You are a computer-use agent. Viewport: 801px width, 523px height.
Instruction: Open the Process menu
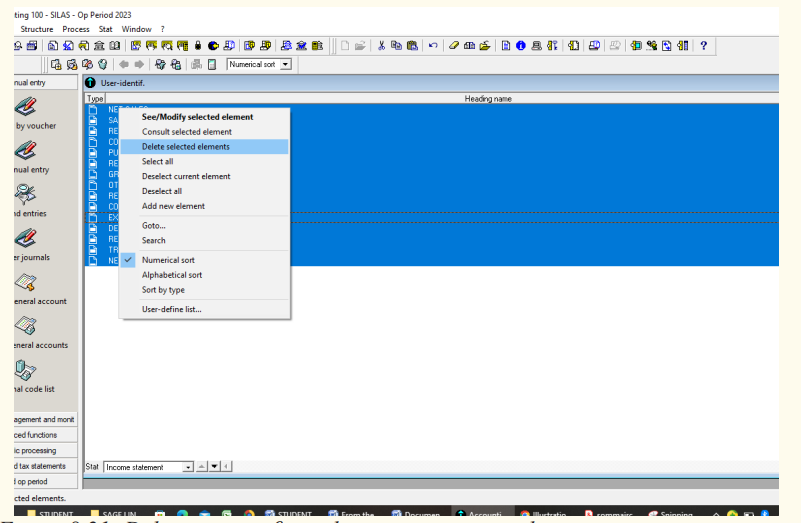[76, 29]
